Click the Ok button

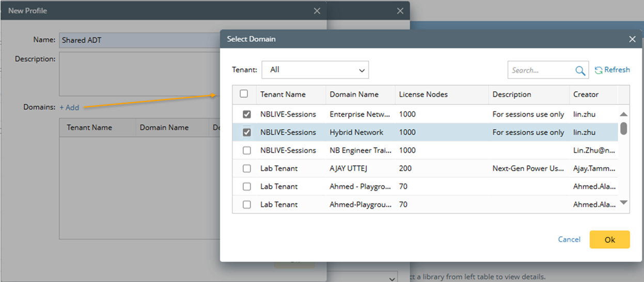coord(609,240)
